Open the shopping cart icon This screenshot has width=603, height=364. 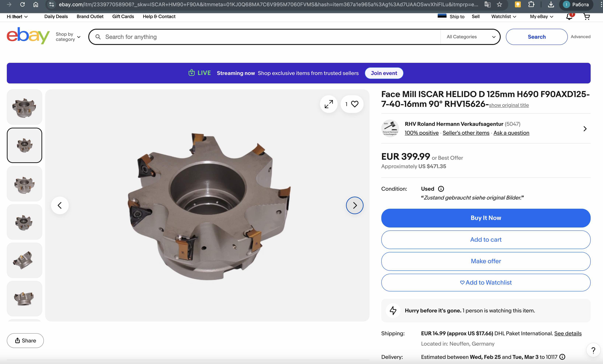[x=587, y=17]
